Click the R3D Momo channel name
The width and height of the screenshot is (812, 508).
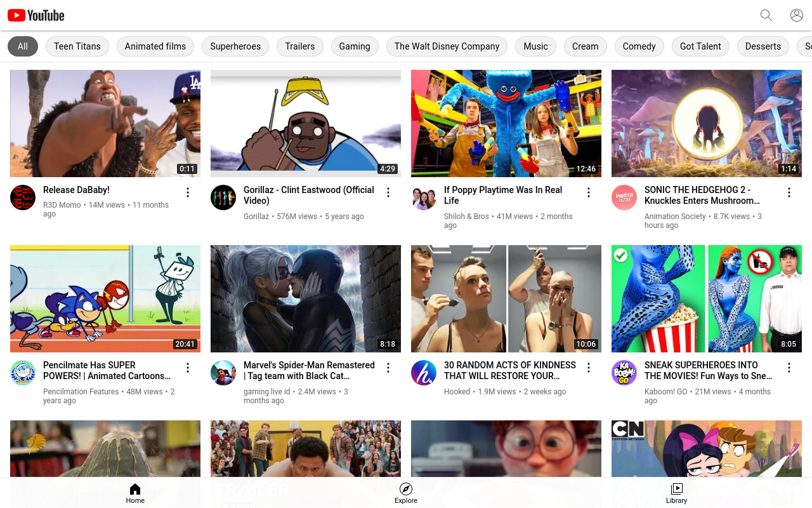point(62,205)
